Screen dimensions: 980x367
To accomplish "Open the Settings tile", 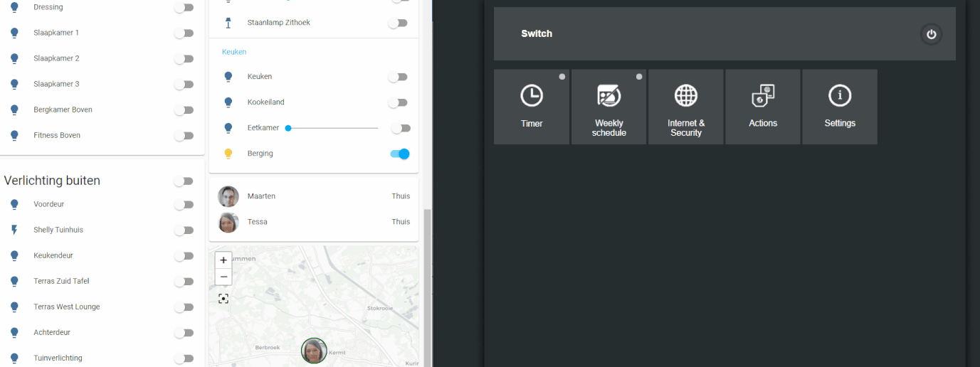I will (x=840, y=107).
